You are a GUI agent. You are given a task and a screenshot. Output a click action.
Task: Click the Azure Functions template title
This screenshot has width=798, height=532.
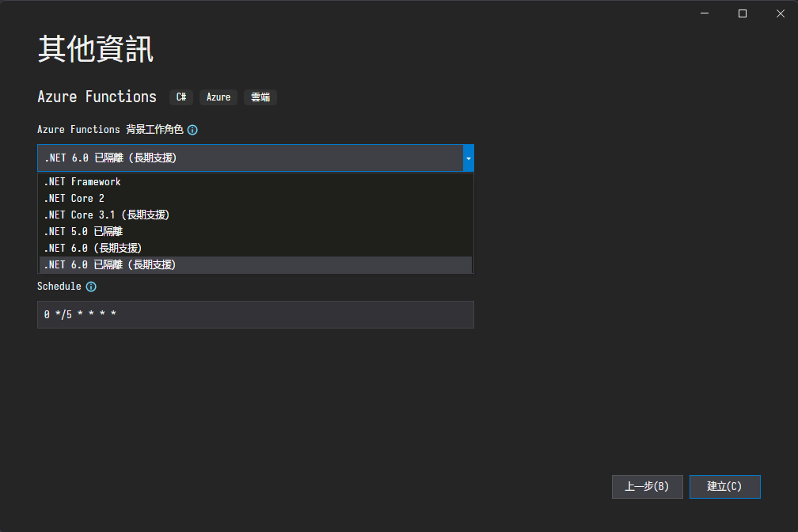[97, 97]
